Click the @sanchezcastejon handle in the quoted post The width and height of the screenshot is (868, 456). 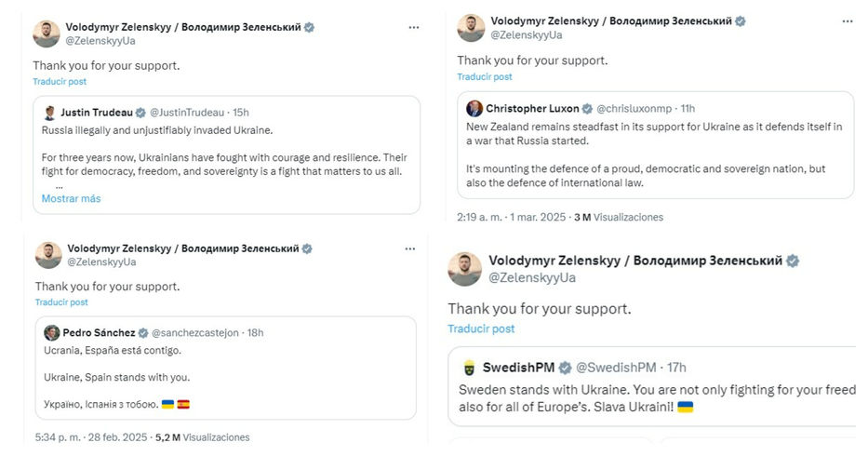pyautogui.click(x=195, y=333)
